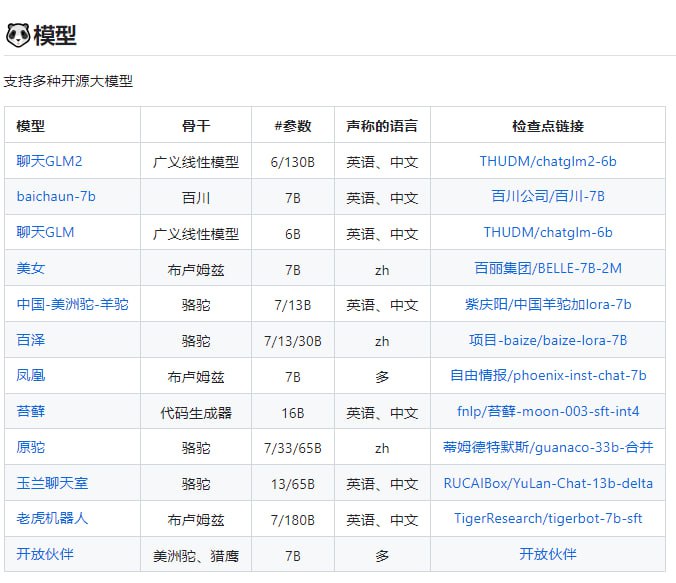Select the 7/13B parameter cell
This screenshot has width=676, height=583.
(293, 305)
